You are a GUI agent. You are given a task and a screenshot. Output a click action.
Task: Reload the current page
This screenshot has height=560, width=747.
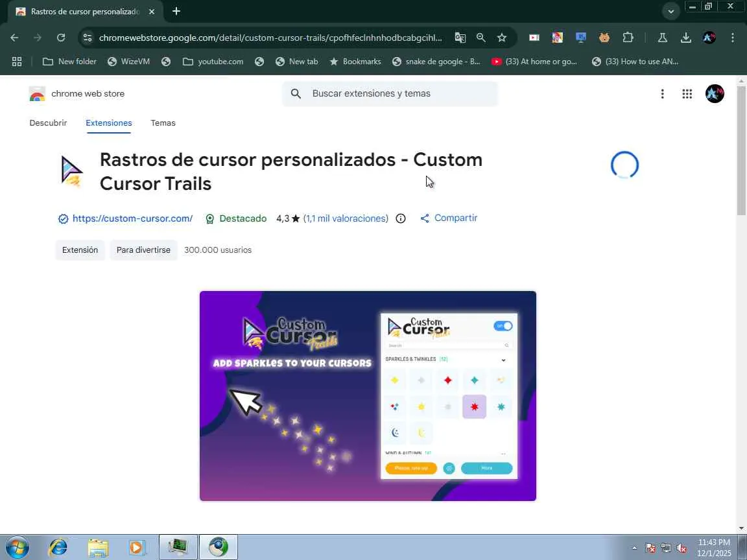[x=60, y=38]
